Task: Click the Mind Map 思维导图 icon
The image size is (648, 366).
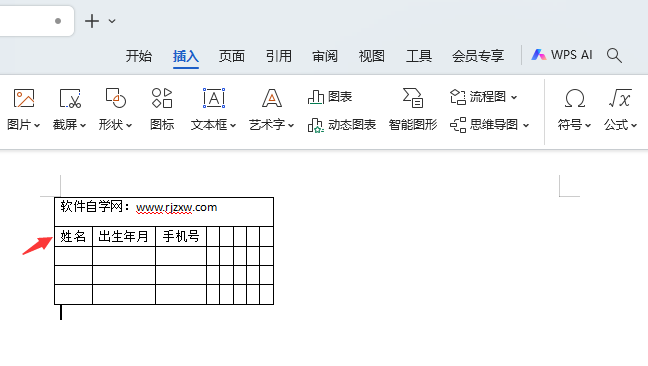Action: [x=458, y=125]
